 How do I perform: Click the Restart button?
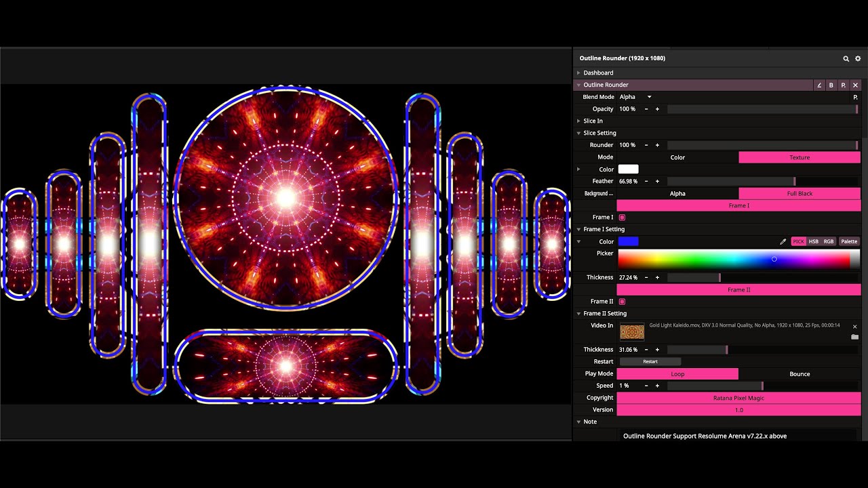click(x=650, y=362)
